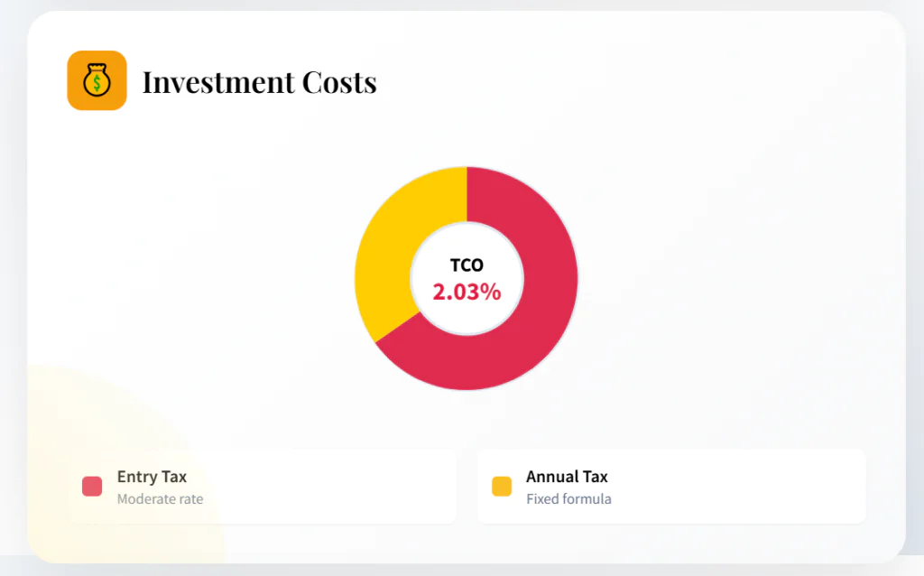Image resolution: width=924 pixels, height=576 pixels.
Task: Click the TCO label in donut center
Action: click(x=467, y=265)
